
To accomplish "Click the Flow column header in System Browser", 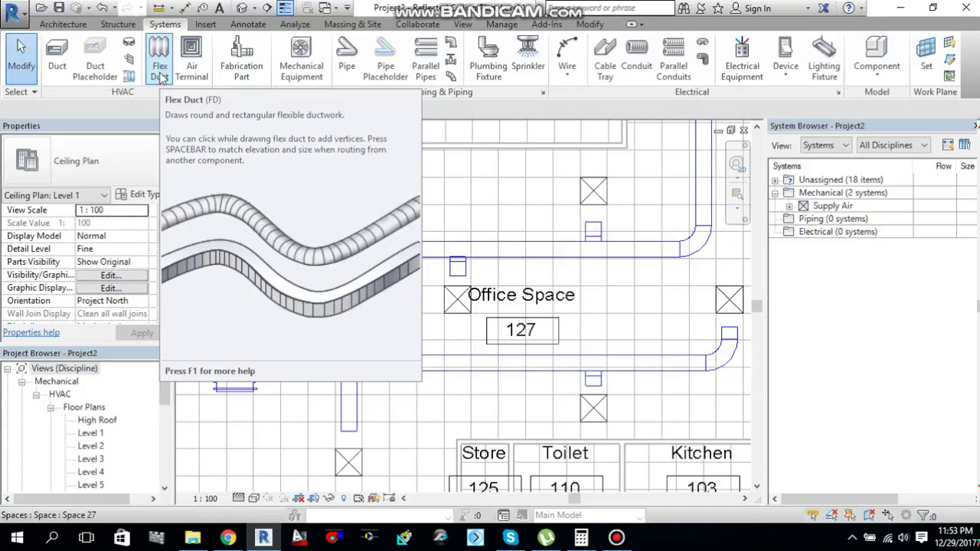I will 943,166.
